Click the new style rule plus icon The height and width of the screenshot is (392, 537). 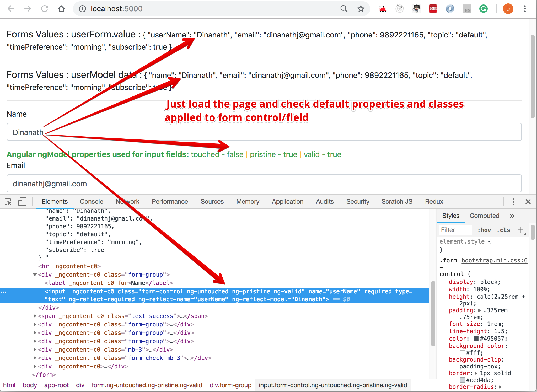pos(520,230)
